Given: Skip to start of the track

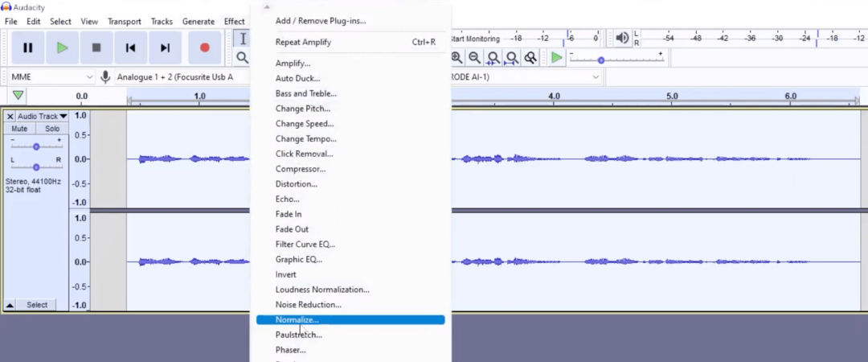Looking at the screenshot, I should pos(131,47).
